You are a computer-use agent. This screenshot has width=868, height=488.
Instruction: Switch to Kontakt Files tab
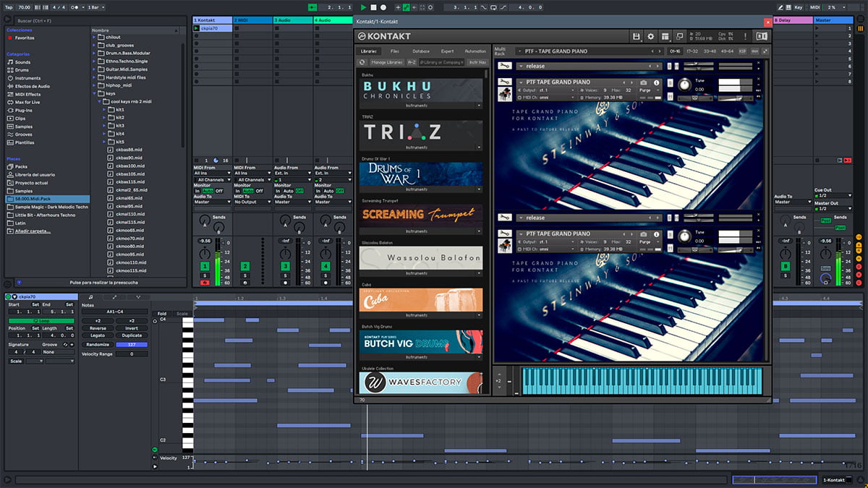tap(395, 51)
